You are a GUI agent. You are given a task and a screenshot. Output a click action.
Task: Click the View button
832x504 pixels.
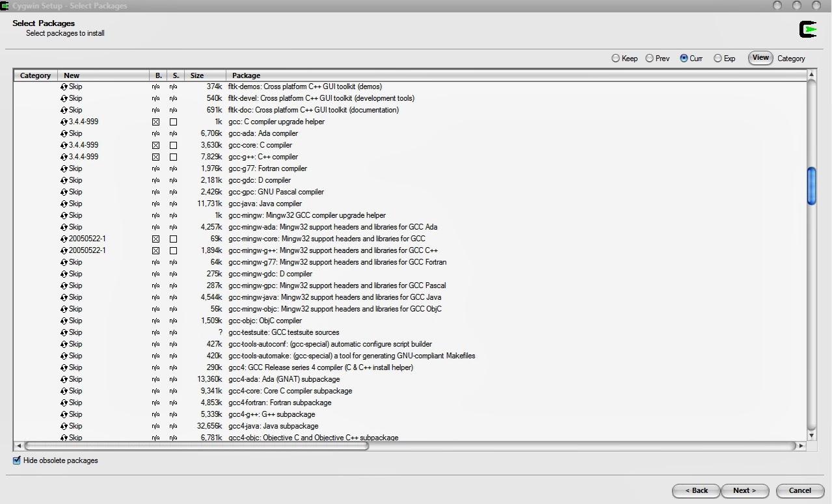[x=760, y=58]
